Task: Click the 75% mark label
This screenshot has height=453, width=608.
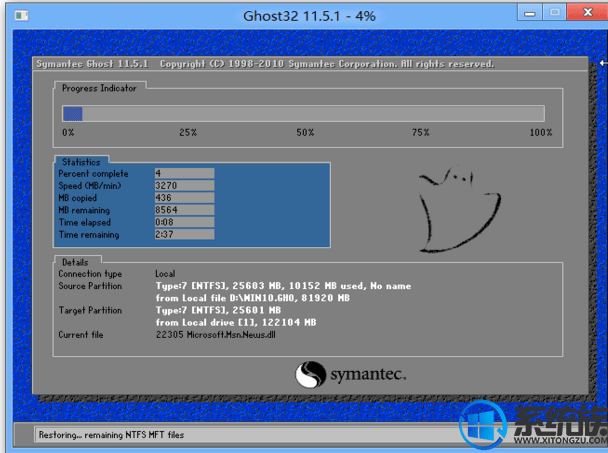Action: 421,133
